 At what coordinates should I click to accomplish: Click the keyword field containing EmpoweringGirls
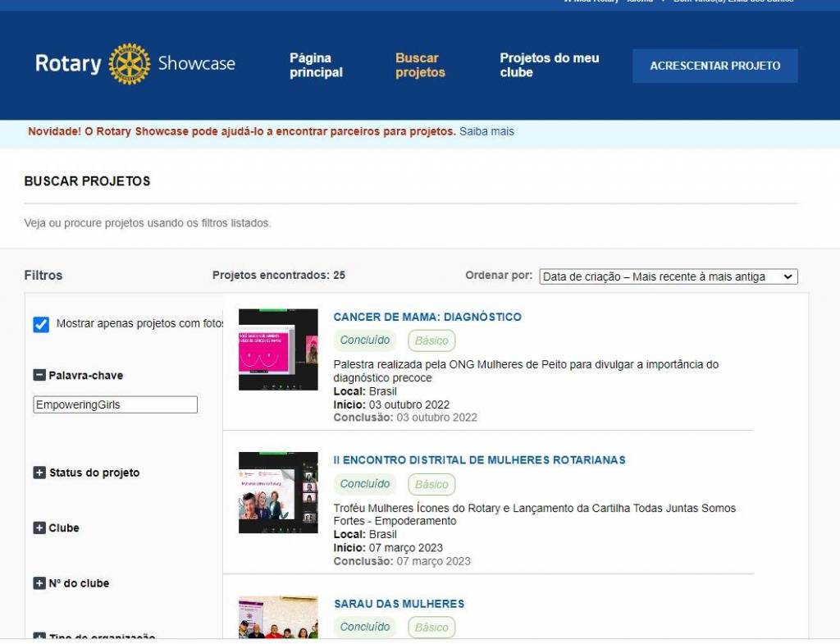pos(115,404)
